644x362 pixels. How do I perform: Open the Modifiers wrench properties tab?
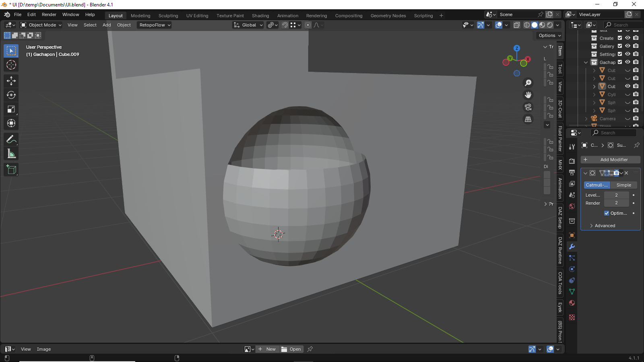coord(572,247)
